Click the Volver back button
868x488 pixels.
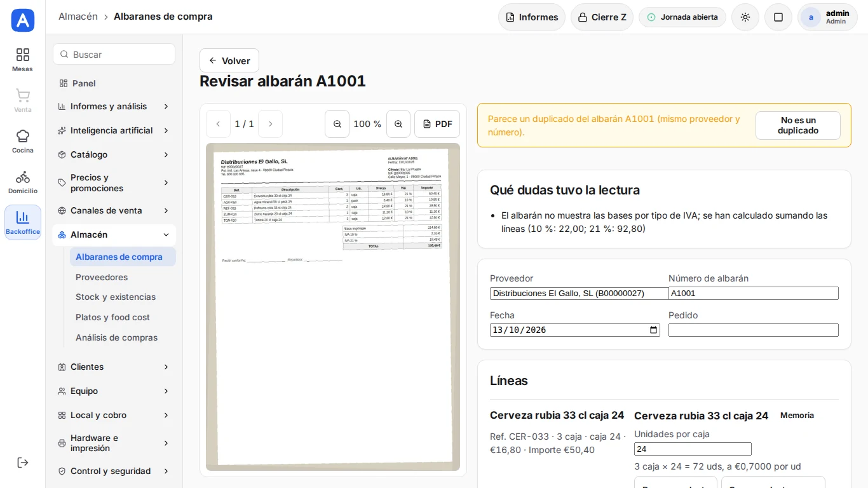click(x=229, y=61)
